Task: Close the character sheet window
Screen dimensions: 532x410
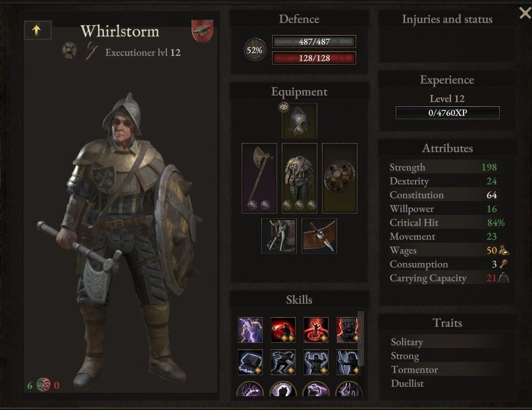Action: pos(525,13)
